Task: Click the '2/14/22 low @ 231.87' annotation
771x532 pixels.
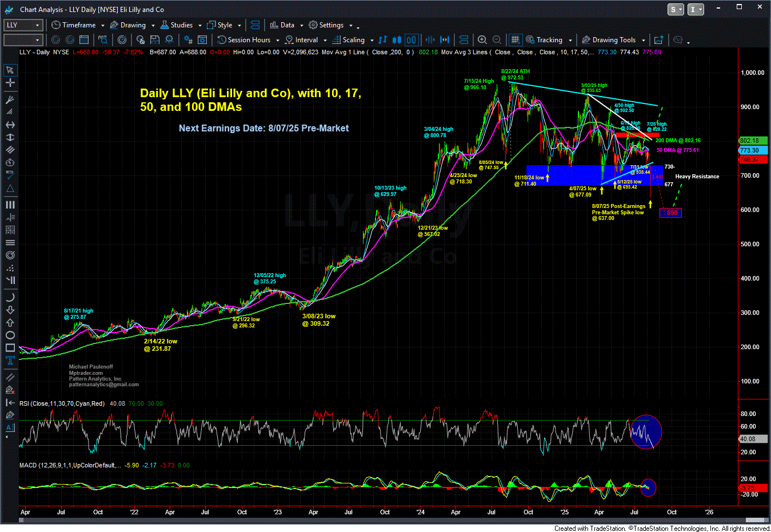Action: pyautogui.click(x=161, y=345)
